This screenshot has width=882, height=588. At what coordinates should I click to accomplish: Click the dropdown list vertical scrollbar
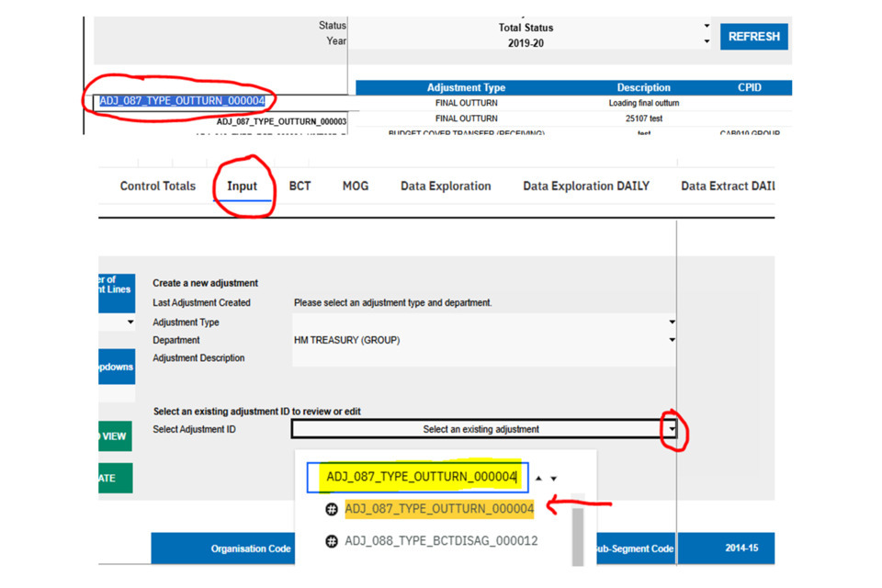(x=578, y=537)
